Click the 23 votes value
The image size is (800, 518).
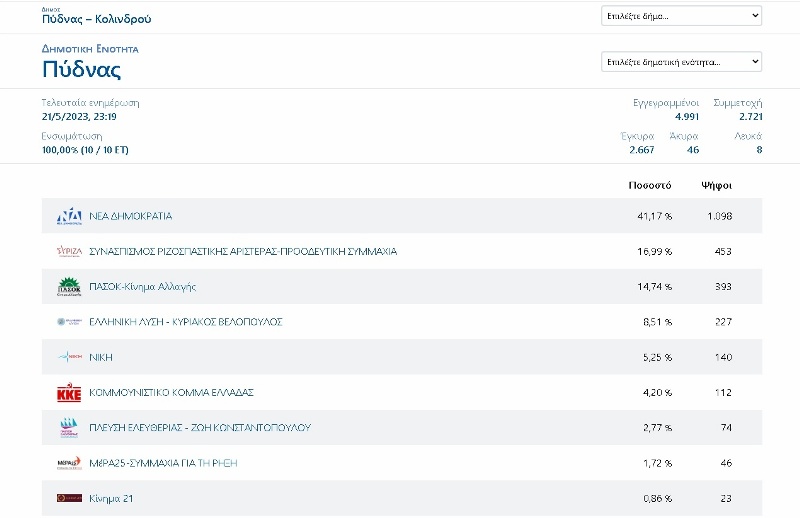(x=726, y=499)
